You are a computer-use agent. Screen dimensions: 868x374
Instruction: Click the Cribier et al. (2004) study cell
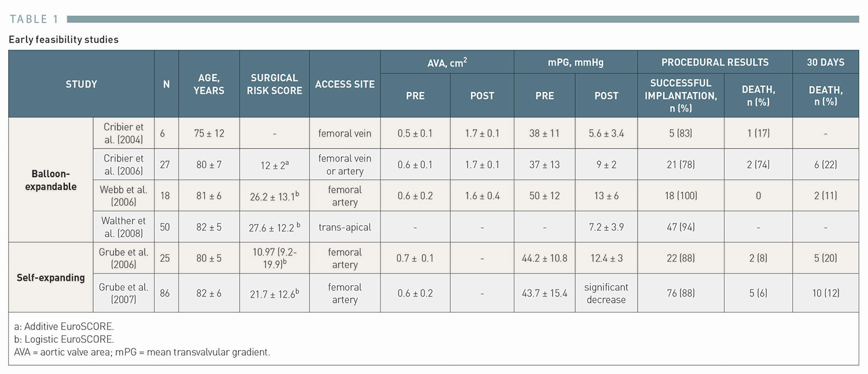pos(123,133)
